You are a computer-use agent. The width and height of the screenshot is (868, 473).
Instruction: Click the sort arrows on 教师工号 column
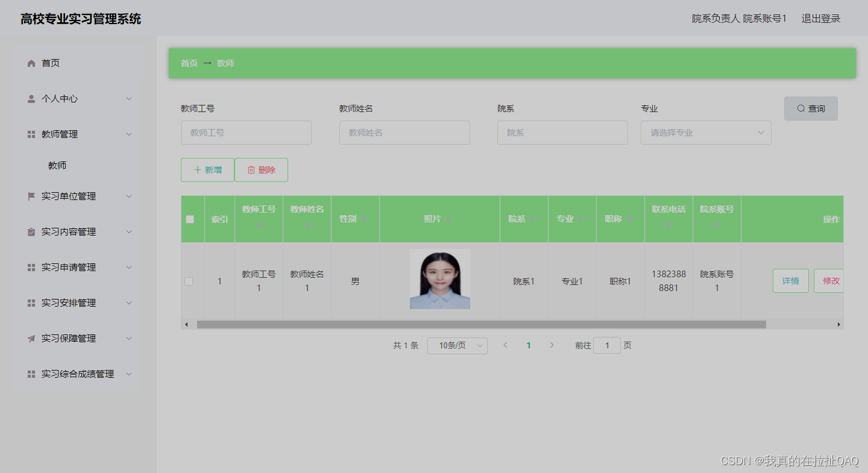[259, 225]
